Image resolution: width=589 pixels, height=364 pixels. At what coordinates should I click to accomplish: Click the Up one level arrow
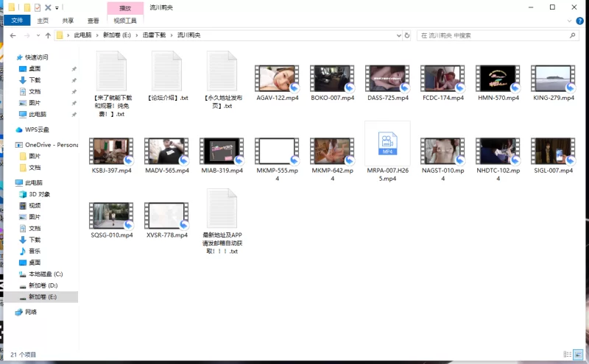[48, 35]
